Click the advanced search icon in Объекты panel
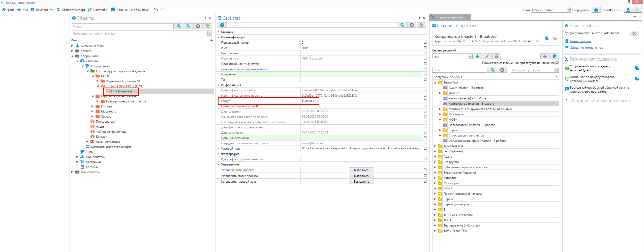This screenshot has width=644, height=252. [188, 26]
